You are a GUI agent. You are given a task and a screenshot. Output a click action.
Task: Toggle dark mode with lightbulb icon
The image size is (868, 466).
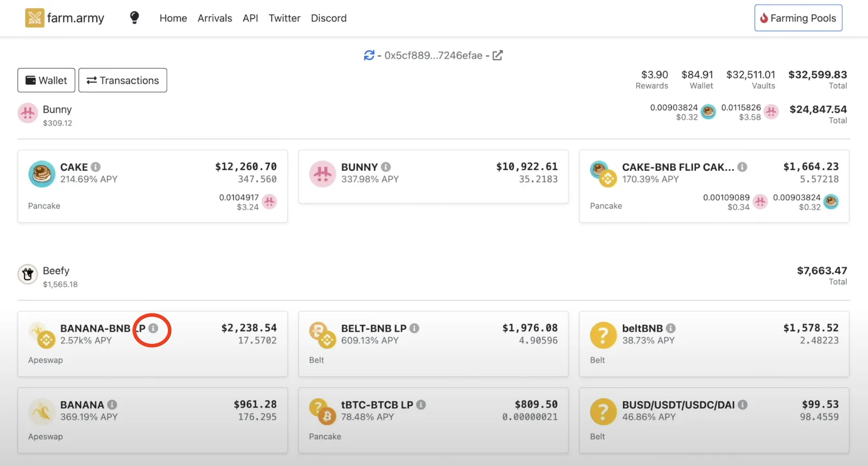tap(135, 18)
